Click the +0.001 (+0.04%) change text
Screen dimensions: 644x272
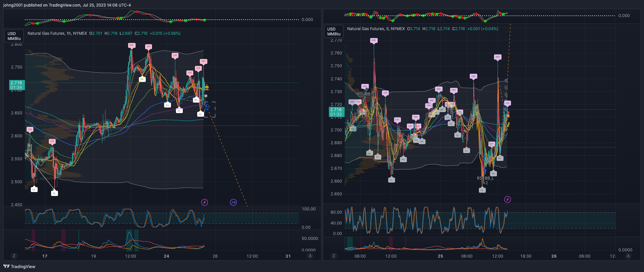pos(483,29)
